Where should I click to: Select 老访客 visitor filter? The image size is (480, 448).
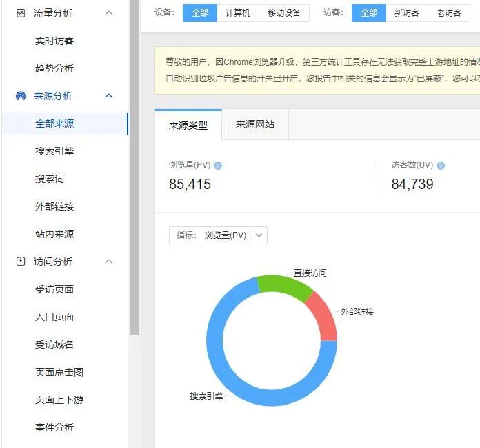click(x=449, y=13)
